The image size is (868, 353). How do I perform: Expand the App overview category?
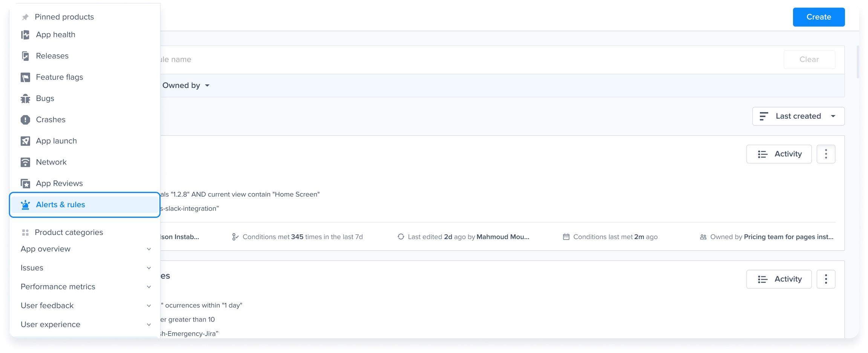tap(85, 249)
